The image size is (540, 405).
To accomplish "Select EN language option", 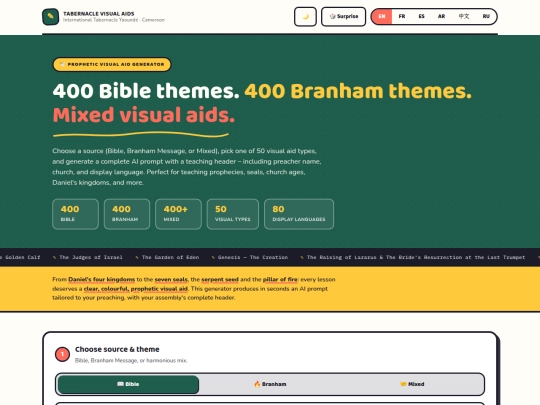I will [x=382, y=17].
